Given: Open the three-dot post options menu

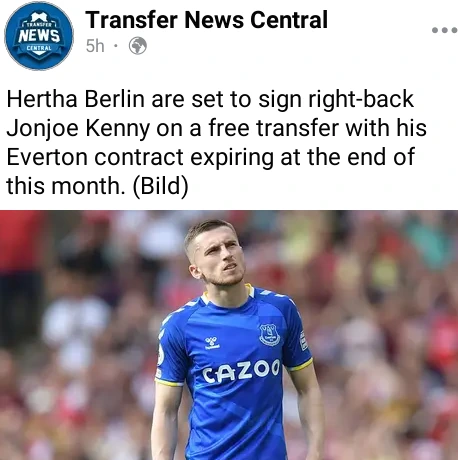Looking at the screenshot, I should point(445,30).
